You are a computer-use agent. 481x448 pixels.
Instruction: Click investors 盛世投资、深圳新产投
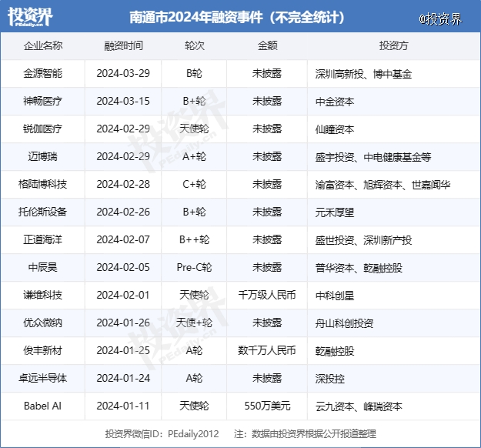[x=363, y=240]
